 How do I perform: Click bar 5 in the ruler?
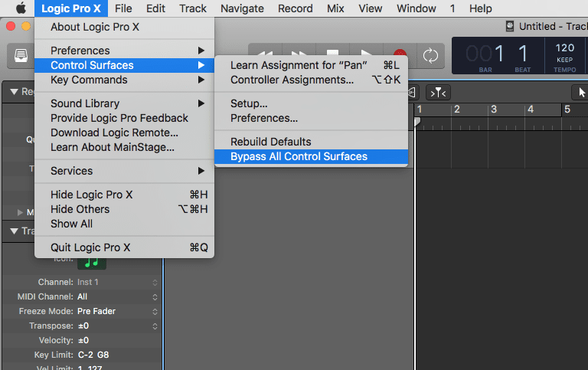[x=567, y=110]
